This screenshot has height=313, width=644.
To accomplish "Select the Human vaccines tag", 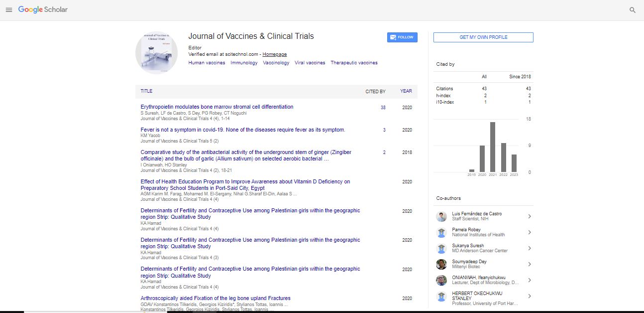I will point(207,63).
